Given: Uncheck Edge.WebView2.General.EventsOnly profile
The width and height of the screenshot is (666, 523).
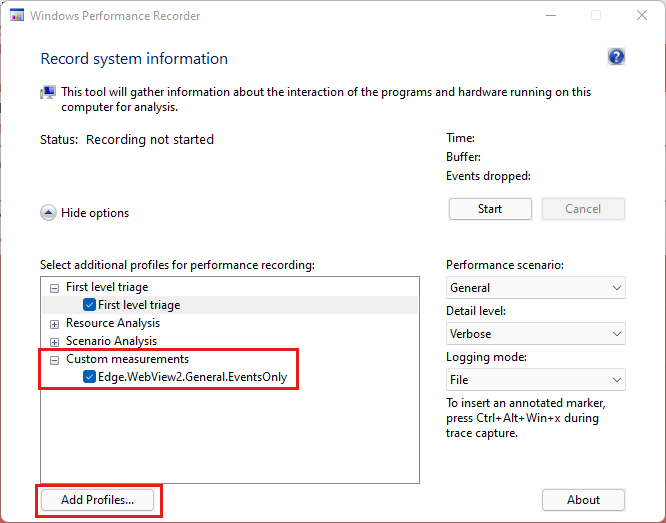Looking at the screenshot, I should (89, 377).
